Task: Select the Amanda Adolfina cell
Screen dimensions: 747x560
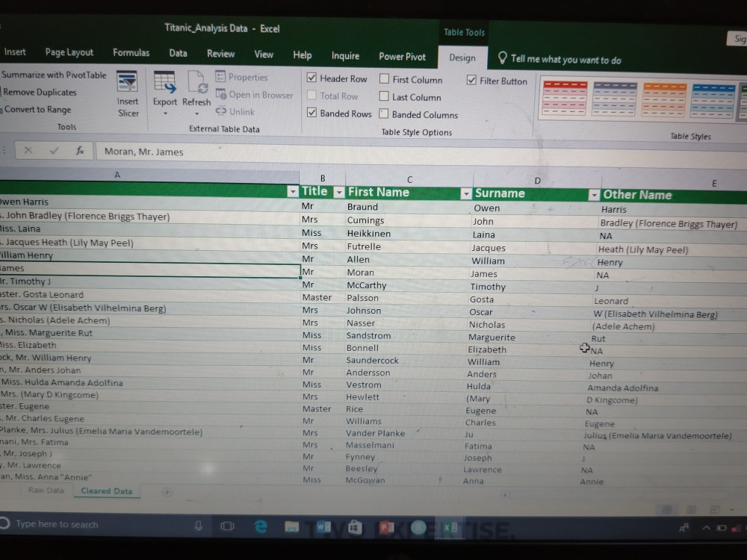Action: pyautogui.click(x=667, y=388)
